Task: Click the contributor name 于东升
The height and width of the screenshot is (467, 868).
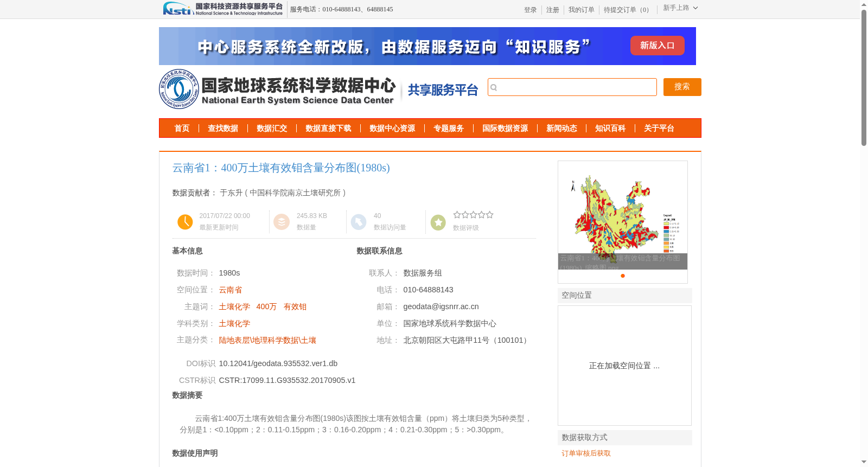Action: tap(231, 193)
